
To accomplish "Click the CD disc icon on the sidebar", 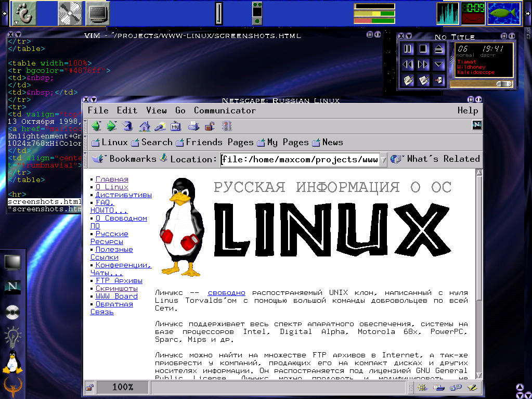I will 12,312.
